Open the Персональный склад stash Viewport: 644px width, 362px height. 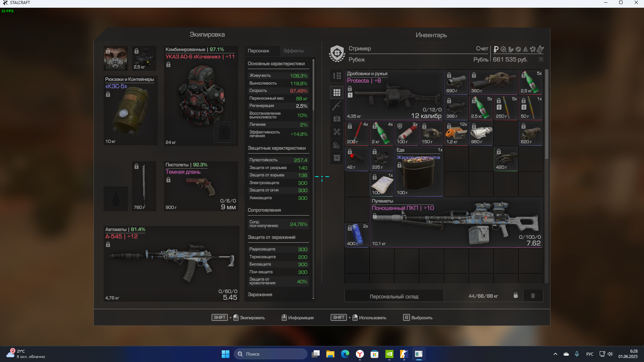point(394,296)
